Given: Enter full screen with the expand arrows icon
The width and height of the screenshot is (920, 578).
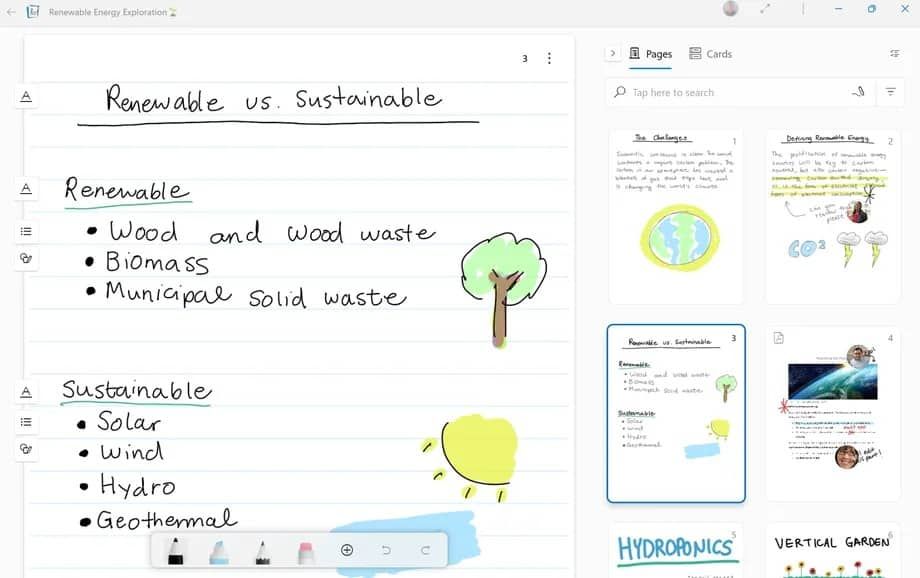Looking at the screenshot, I should [x=765, y=9].
